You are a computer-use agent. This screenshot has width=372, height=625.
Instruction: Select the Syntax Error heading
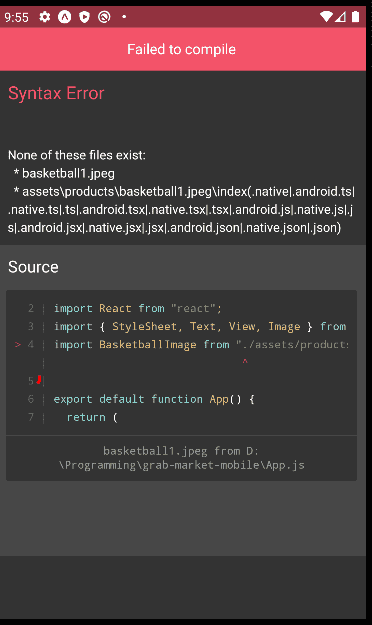point(56,93)
